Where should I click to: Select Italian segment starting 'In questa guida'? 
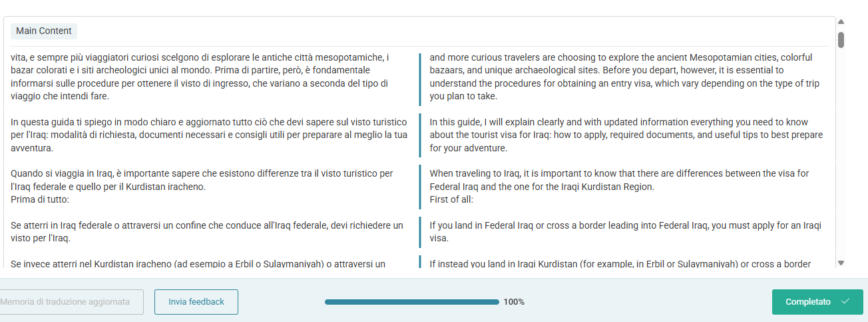point(210,135)
